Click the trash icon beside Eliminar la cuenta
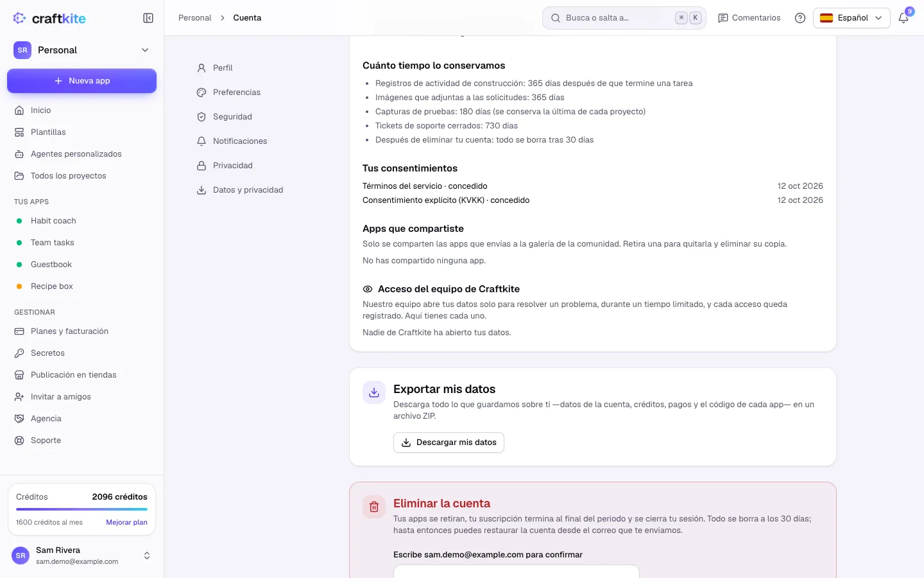Screen dimensions: 924x578 pos(374,507)
